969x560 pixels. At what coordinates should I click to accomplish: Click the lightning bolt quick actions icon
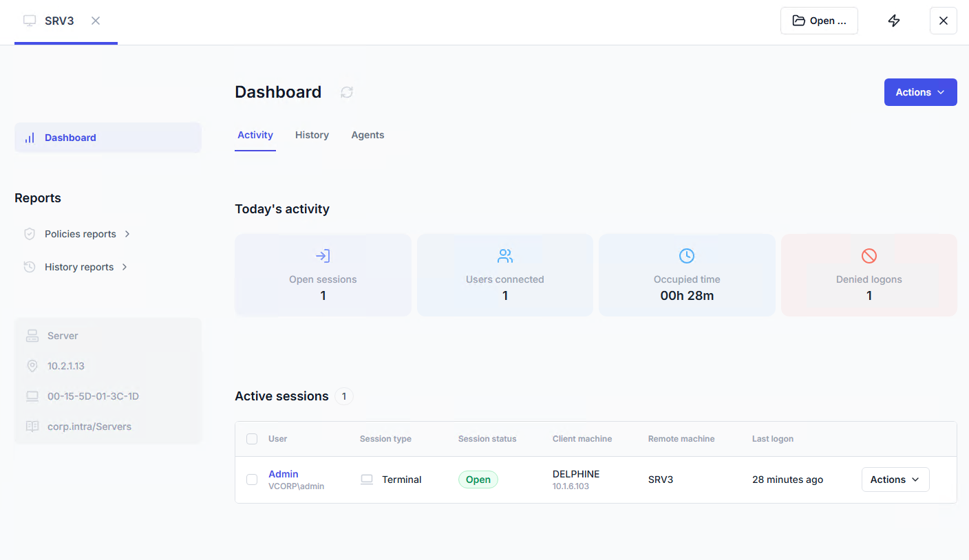pyautogui.click(x=894, y=21)
